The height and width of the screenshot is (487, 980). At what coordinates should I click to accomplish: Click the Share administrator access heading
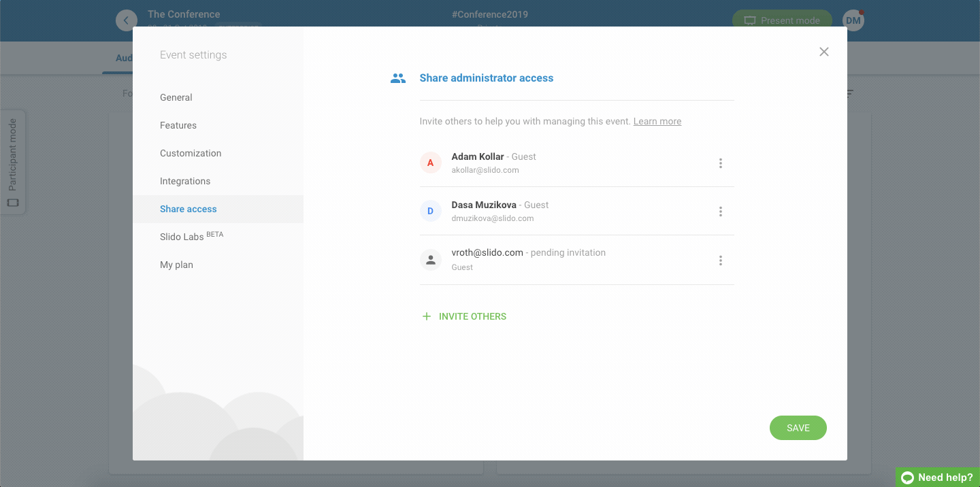(x=487, y=78)
